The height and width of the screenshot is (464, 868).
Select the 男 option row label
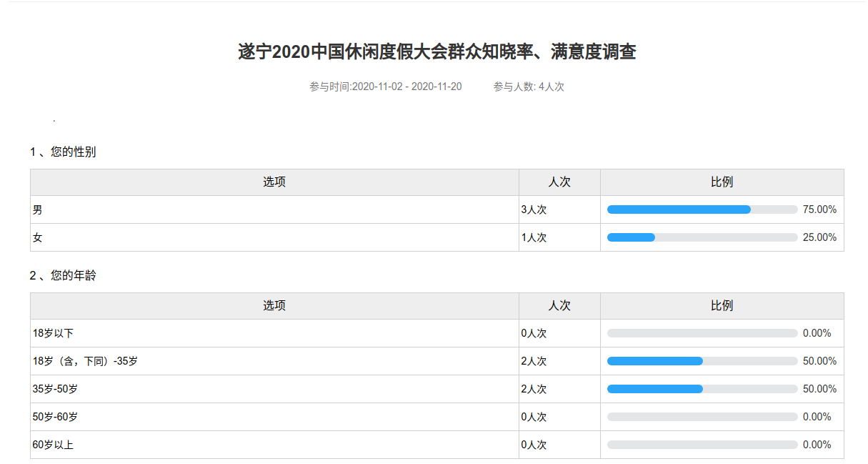[x=38, y=209]
